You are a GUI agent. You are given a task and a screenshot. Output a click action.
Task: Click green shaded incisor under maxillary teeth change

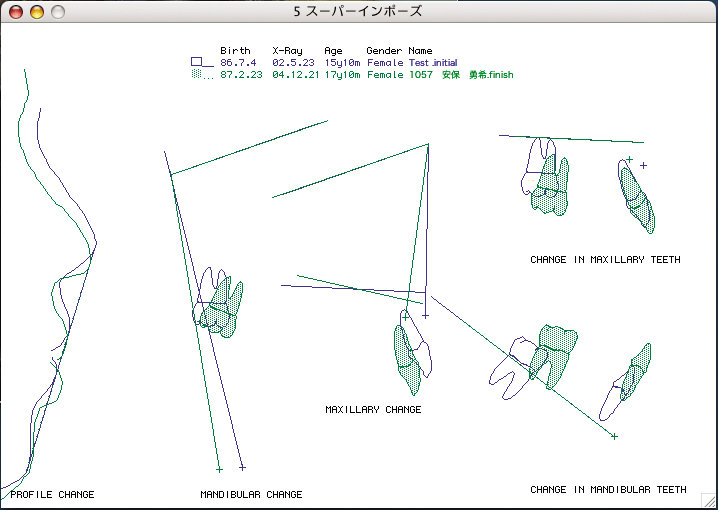(x=638, y=201)
